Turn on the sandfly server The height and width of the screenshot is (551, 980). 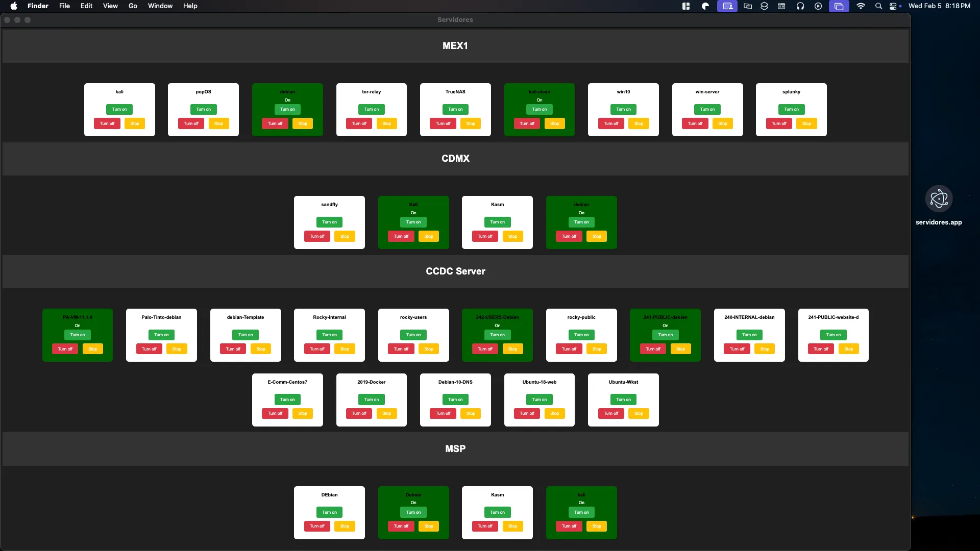[x=329, y=222]
